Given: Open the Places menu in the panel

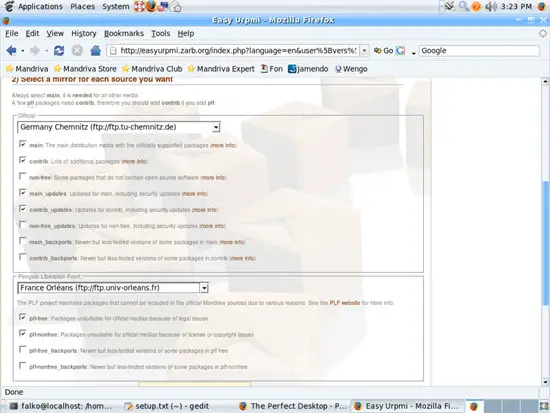Looking at the screenshot, I should pyautogui.click(x=82, y=6).
